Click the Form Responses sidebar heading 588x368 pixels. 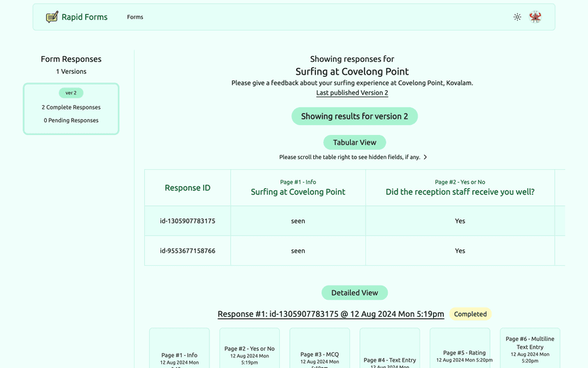click(71, 59)
